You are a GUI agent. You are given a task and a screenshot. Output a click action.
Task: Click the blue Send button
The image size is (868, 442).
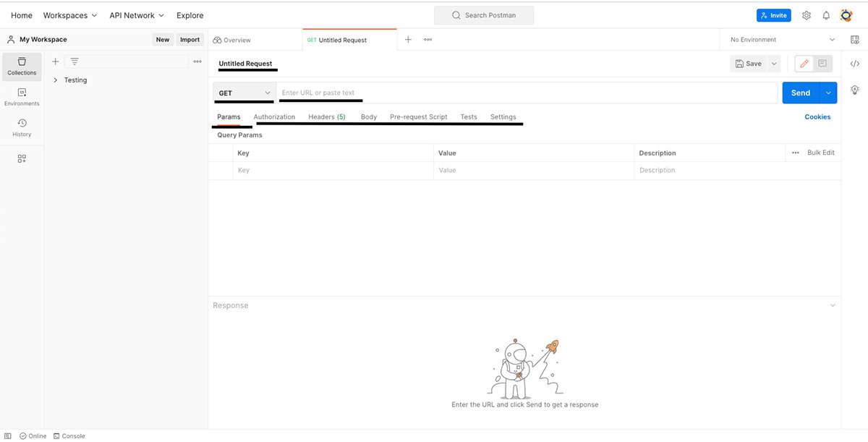point(801,93)
